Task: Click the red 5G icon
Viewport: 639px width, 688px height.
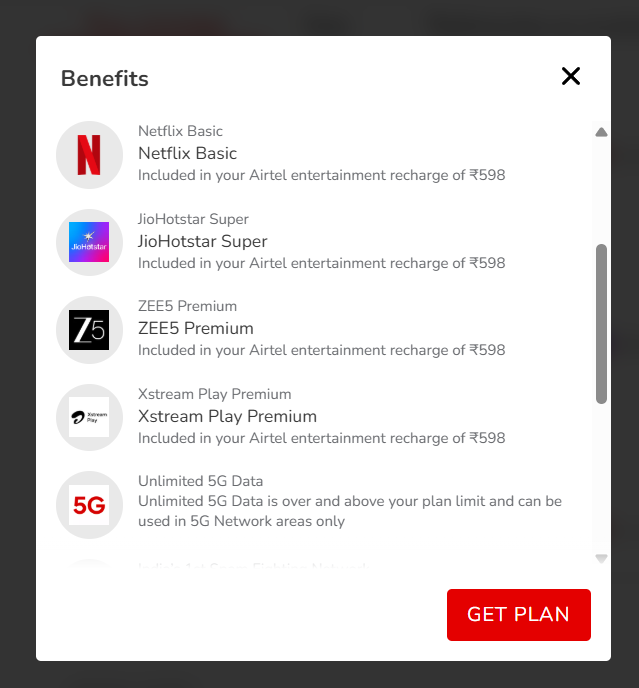Action: click(89, 505)
